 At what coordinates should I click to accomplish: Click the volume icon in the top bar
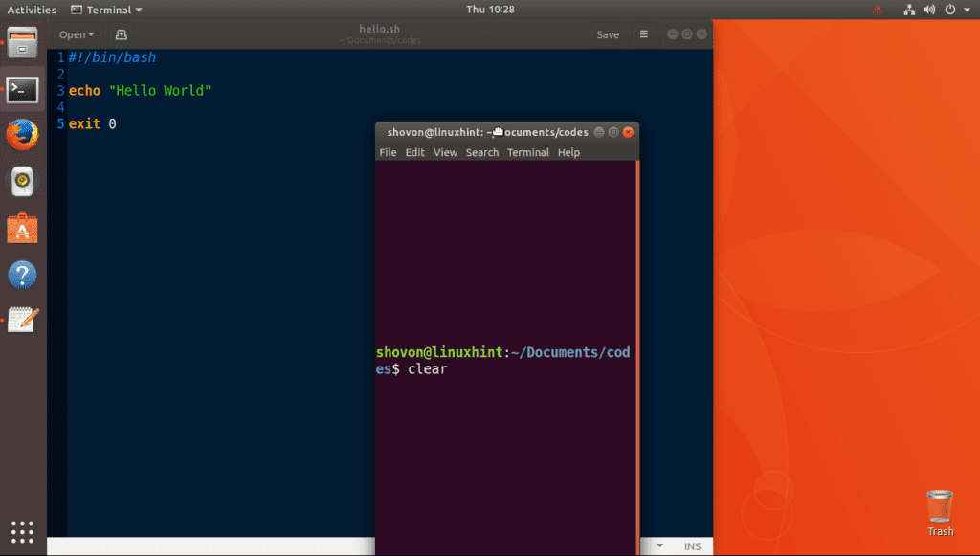pos(927,10)
